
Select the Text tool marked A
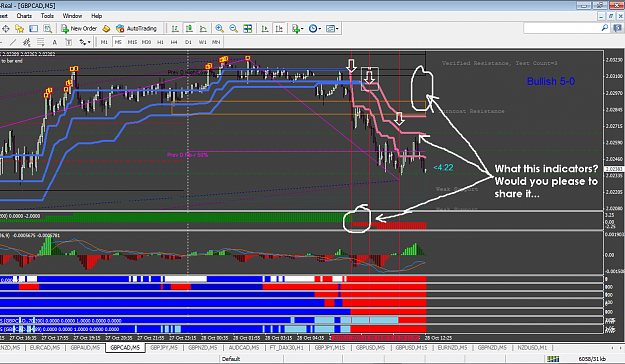[x=55, y=42]
